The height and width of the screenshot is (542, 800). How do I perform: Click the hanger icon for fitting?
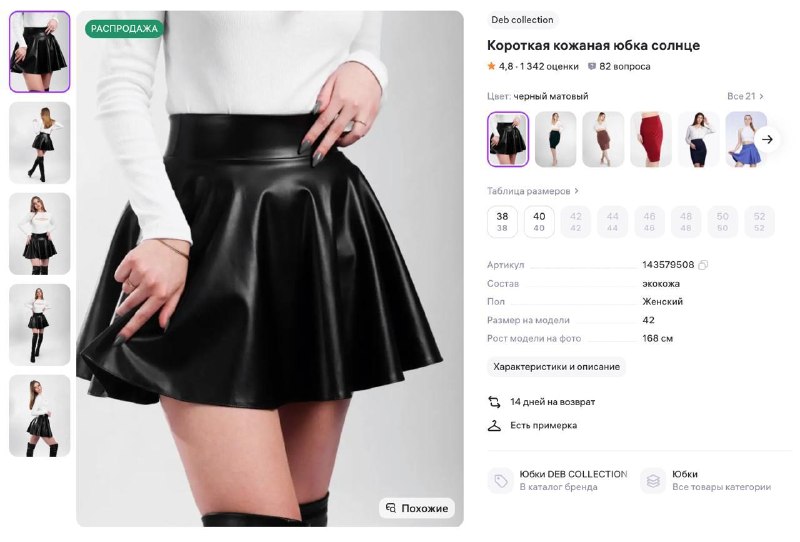coord(494,425)
